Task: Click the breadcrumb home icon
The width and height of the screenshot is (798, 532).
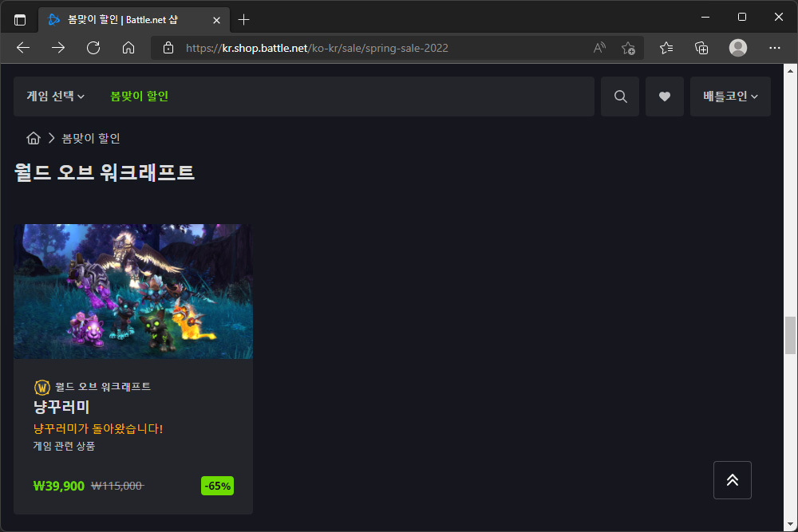Action: tap(34, 138)
